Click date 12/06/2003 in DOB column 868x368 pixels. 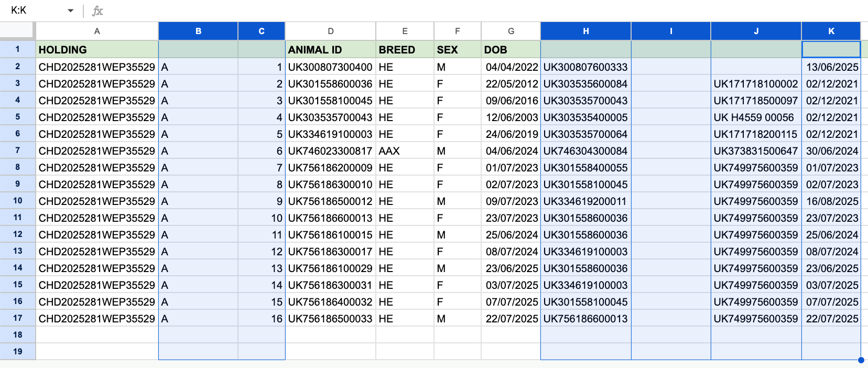click(511, 117)
